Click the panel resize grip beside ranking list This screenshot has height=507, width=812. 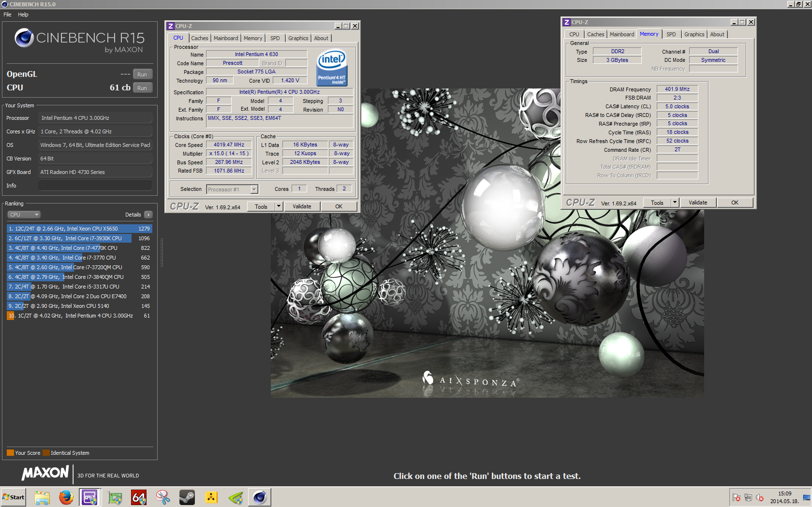pyautogui.click(x=162, y=252)
